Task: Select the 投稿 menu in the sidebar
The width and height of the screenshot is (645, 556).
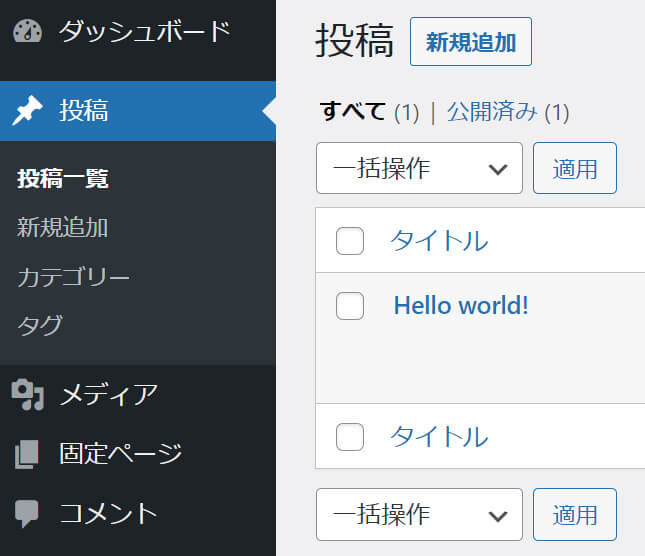Action: pyautogui.click(x=138, y=111)
